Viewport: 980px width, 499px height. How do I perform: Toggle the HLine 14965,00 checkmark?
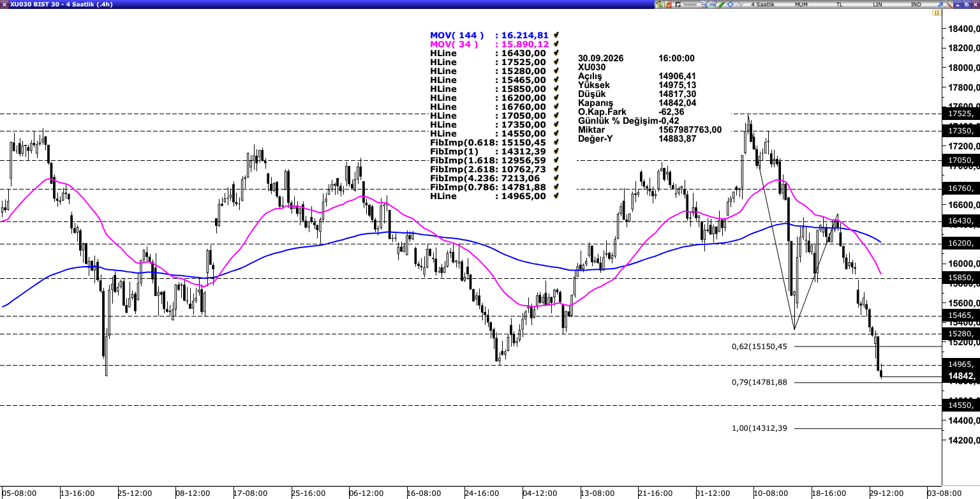[556, 197]
